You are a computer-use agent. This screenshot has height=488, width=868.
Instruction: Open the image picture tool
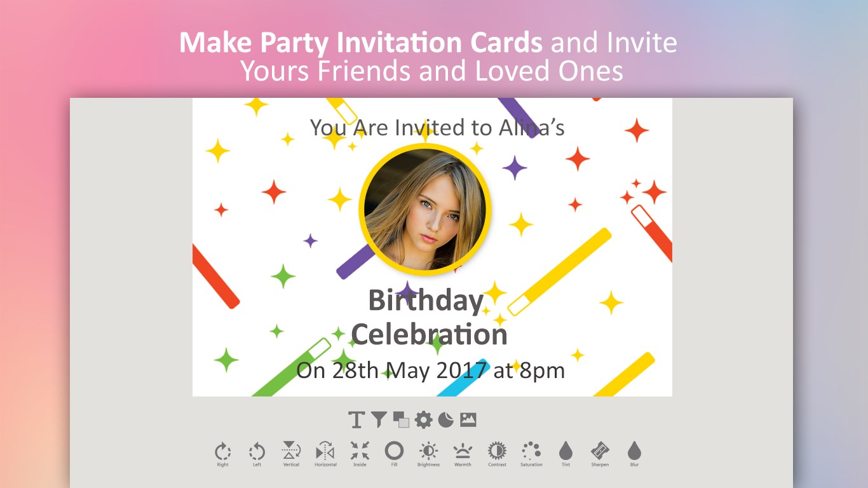click(468, 419)
